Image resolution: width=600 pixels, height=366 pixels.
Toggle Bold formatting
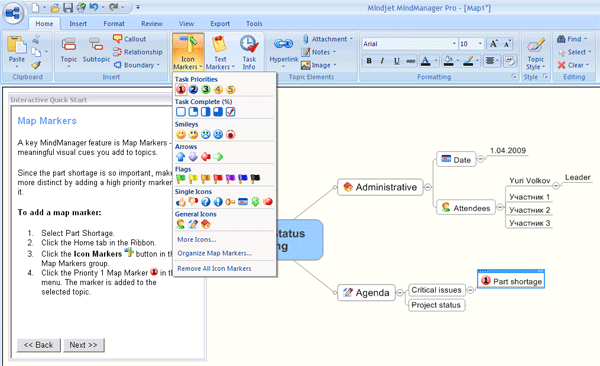tap(369, 60)
